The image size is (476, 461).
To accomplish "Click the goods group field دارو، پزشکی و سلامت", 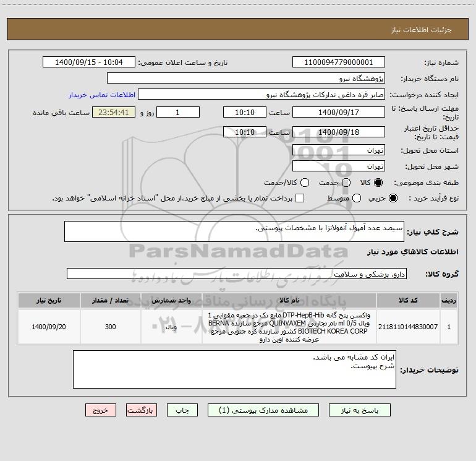I will tap(237, 274).
